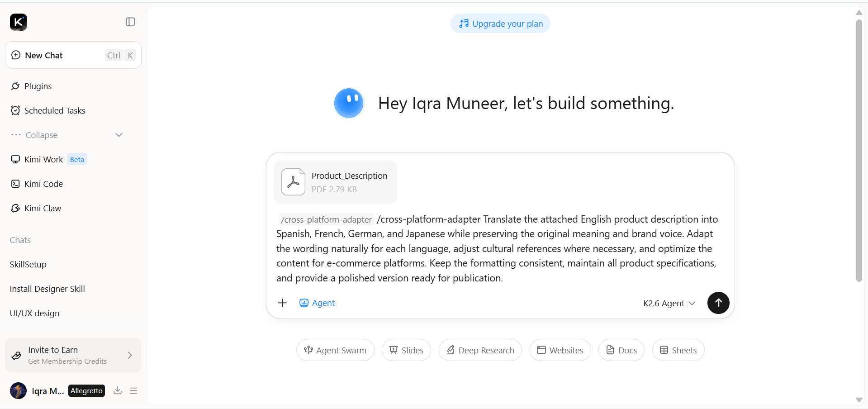Open the Invite to Earn banner

point(73,355)
